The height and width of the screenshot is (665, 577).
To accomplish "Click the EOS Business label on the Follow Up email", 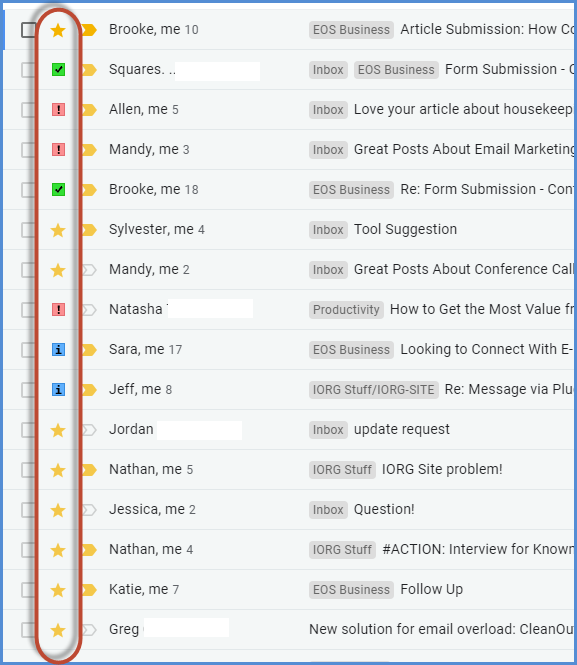I will 351,590.
